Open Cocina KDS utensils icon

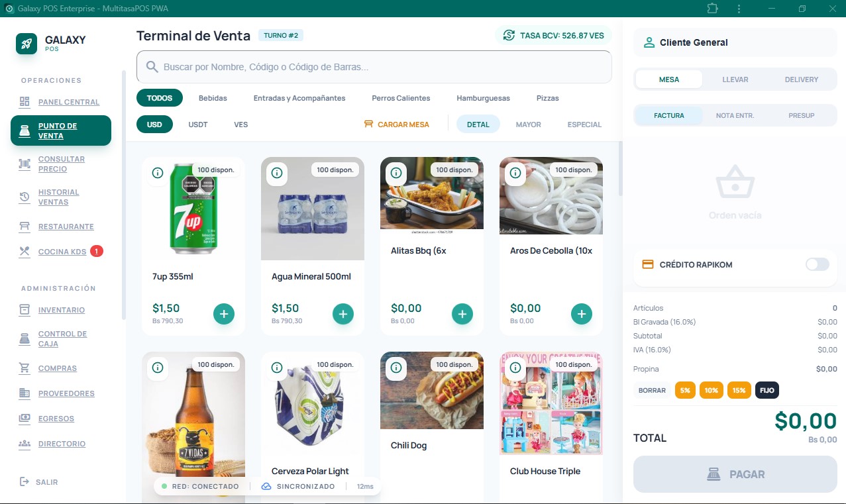coord(25,252)
